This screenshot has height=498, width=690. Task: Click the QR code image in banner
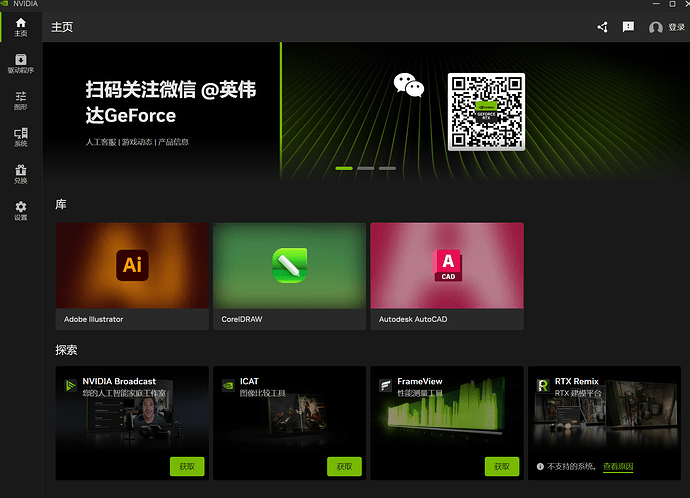[x=486, y=112]
